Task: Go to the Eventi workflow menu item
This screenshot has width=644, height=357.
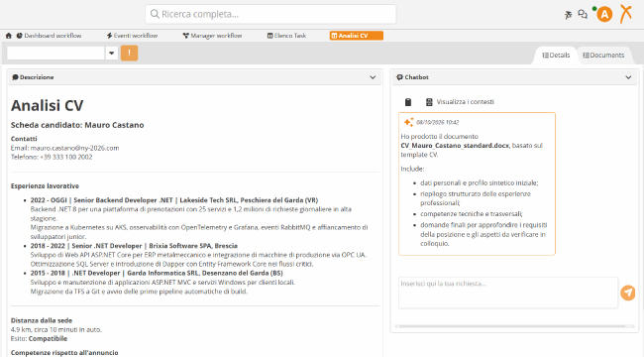Action: pyautogui.click(x=132, y=36)
